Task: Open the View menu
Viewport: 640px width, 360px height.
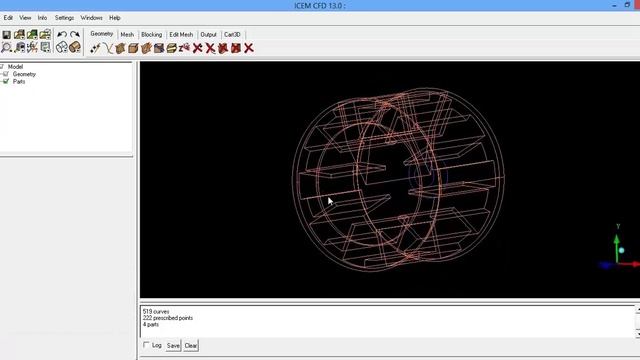Action: tap(25, 18)
